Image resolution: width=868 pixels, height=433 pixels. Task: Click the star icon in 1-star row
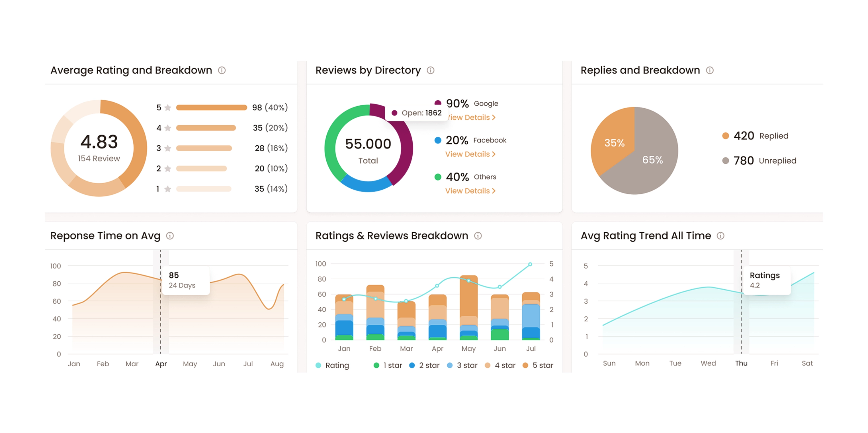point(168,189)
